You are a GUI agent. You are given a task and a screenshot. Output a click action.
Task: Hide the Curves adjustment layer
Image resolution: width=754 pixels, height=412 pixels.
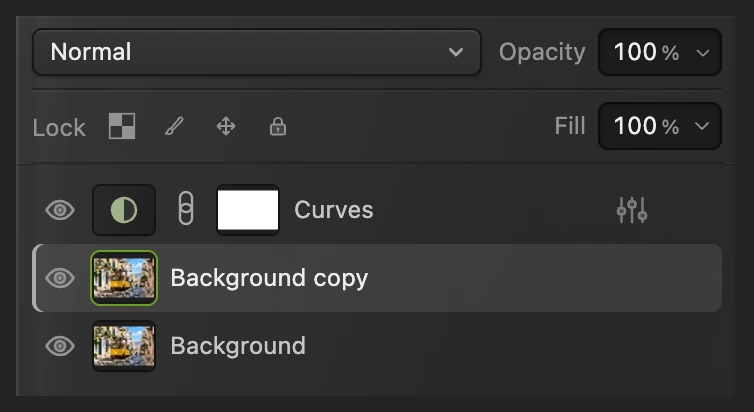coord(60,210)
